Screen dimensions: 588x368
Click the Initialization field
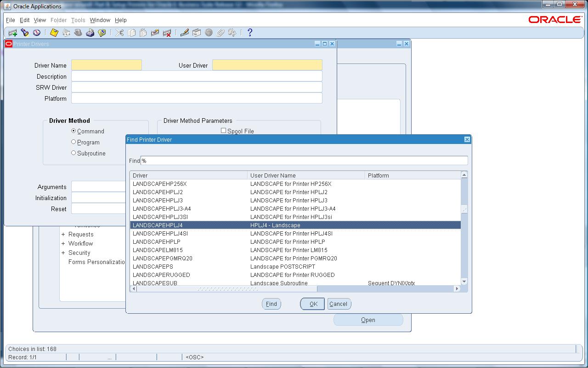(99, 198)
